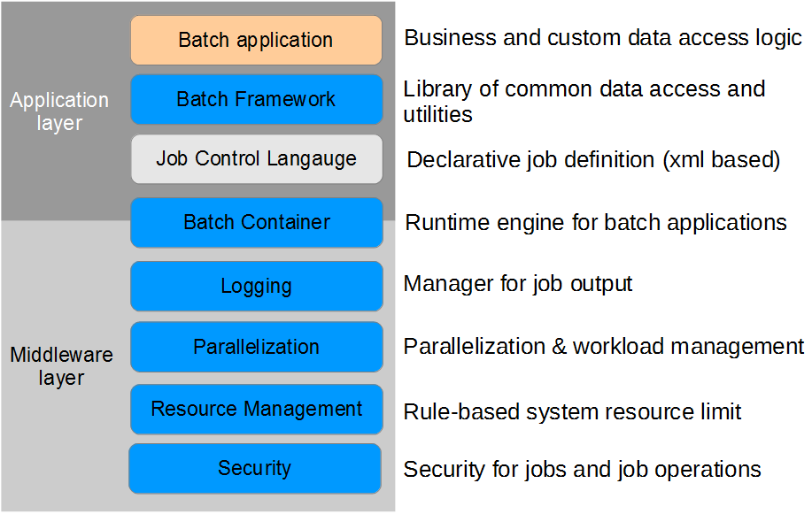Click the Application layer label
The height and width of the screenshot is (514, 812).
click(x=59, y=111)
